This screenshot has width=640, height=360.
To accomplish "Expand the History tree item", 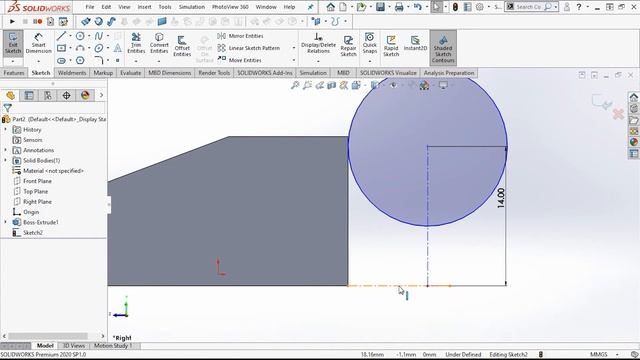I will point(6,129).
